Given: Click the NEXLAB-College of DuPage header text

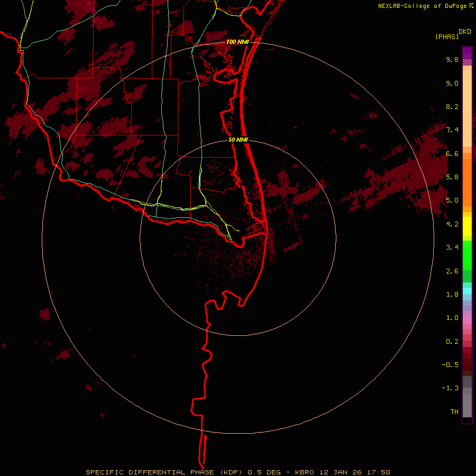Looking at the screenshot, I should coord(425,6).
